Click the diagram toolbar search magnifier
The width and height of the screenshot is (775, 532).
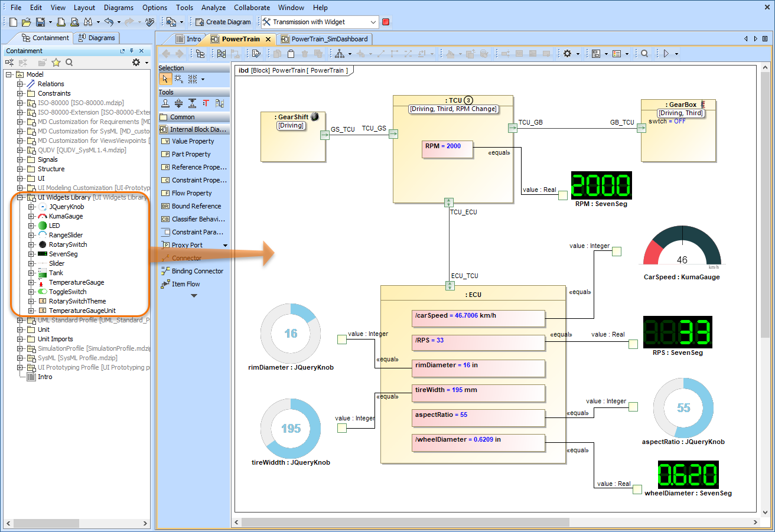coord(644,54)
